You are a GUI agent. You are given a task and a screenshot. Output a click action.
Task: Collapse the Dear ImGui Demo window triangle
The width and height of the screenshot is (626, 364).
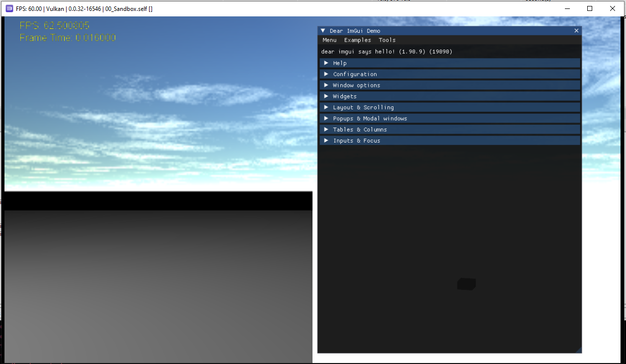pyautogui.click(x=323, y=31)
